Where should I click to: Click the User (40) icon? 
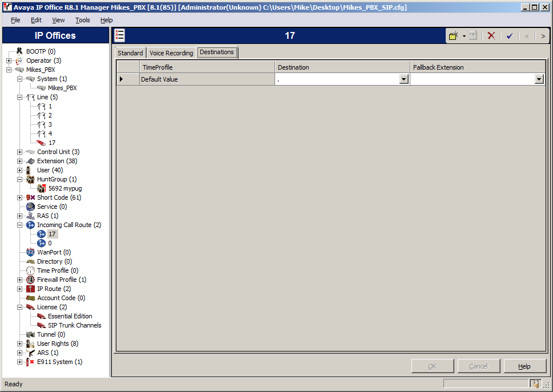29,170
